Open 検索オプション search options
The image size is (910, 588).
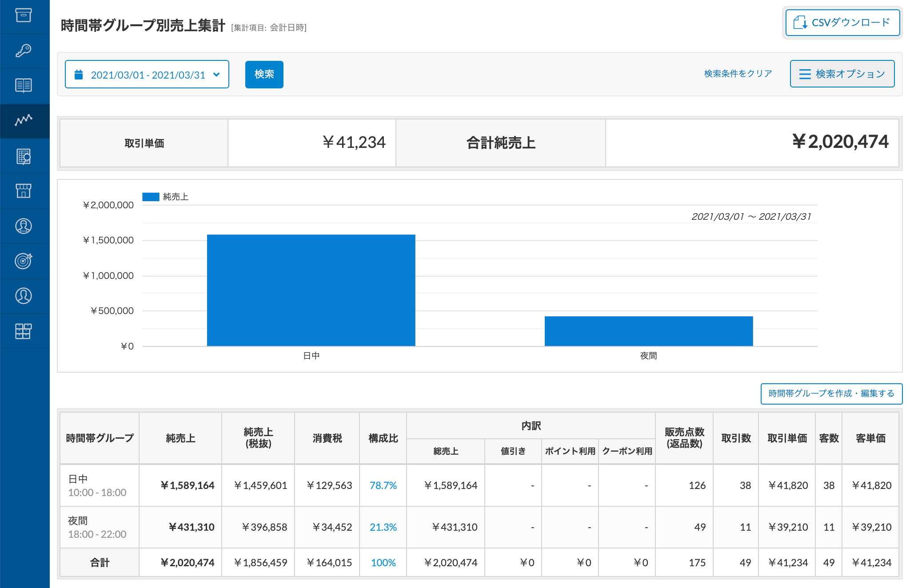(x=842, y=74)
